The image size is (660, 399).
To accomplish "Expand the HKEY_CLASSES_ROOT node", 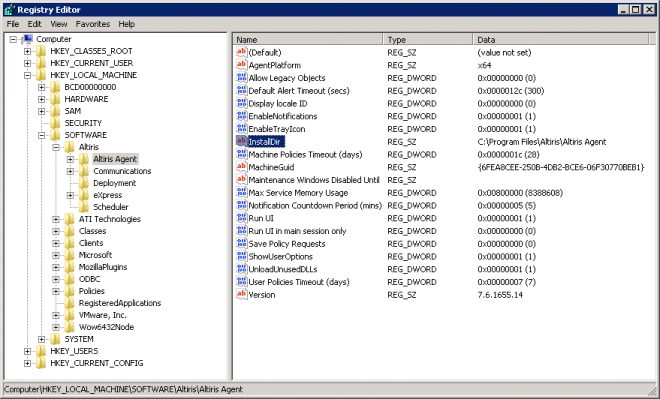I will (27, 51).
